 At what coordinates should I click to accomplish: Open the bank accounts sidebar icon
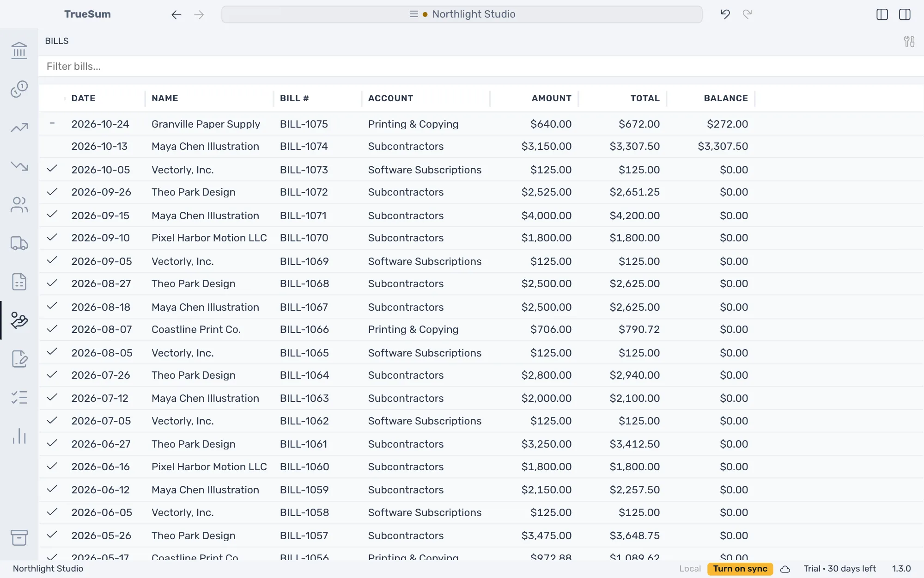(19, 50)
